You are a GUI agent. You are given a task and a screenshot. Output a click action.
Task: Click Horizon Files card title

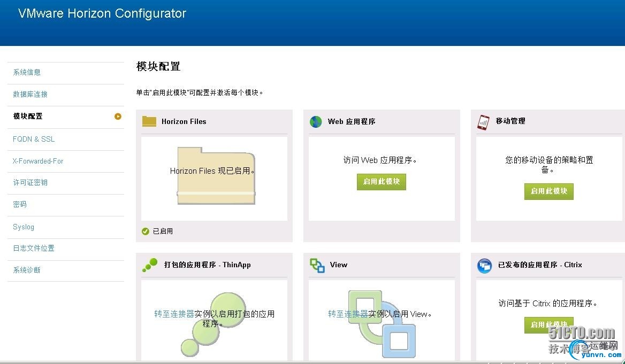[x=184, y=121]
